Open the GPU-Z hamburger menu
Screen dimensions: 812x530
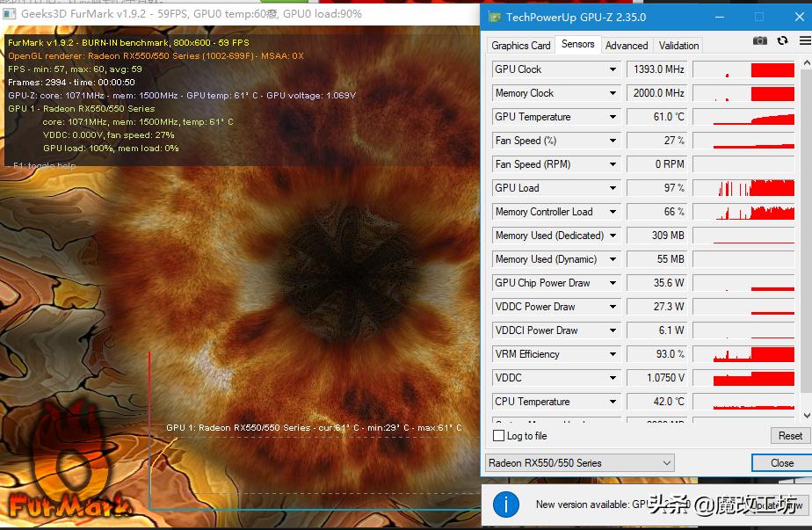[804, 40]
